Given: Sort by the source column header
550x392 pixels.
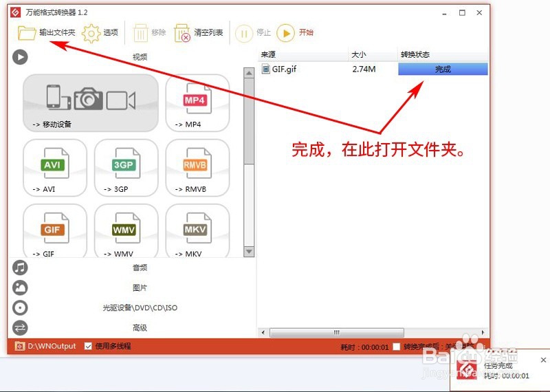Looking at the screenshot, I should pos(303,55).
